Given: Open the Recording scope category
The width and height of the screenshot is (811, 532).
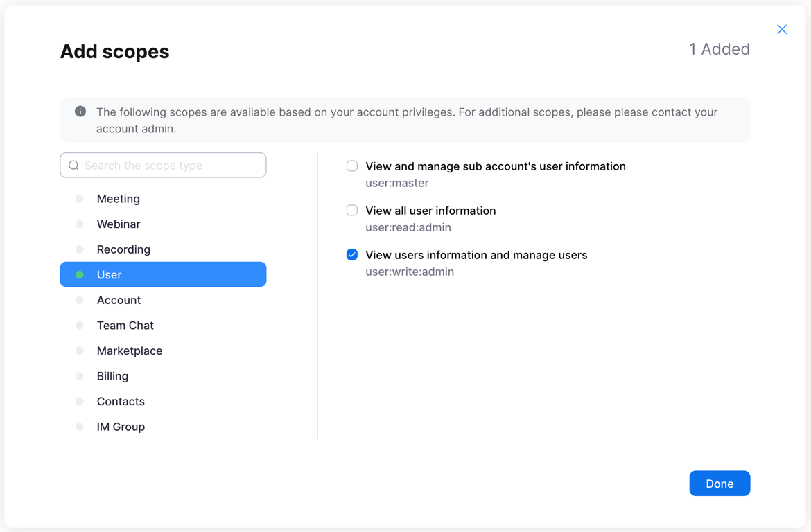Looking at the screenshot, I should (x=123, y=249).
